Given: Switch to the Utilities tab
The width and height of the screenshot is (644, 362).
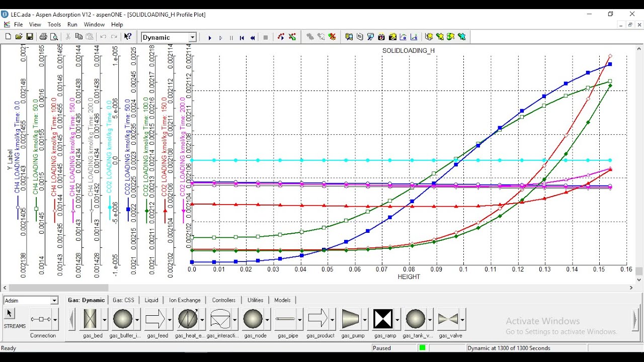Looking at the screenshot, I should (256, 300).
